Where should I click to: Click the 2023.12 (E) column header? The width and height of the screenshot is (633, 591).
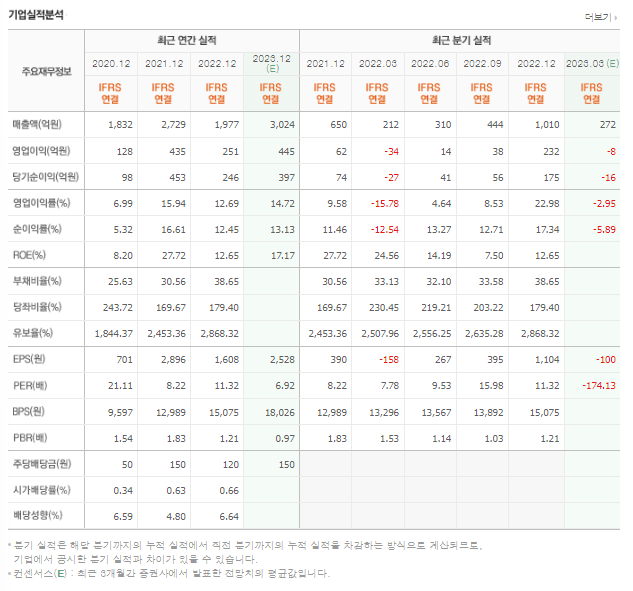(272, 63)
